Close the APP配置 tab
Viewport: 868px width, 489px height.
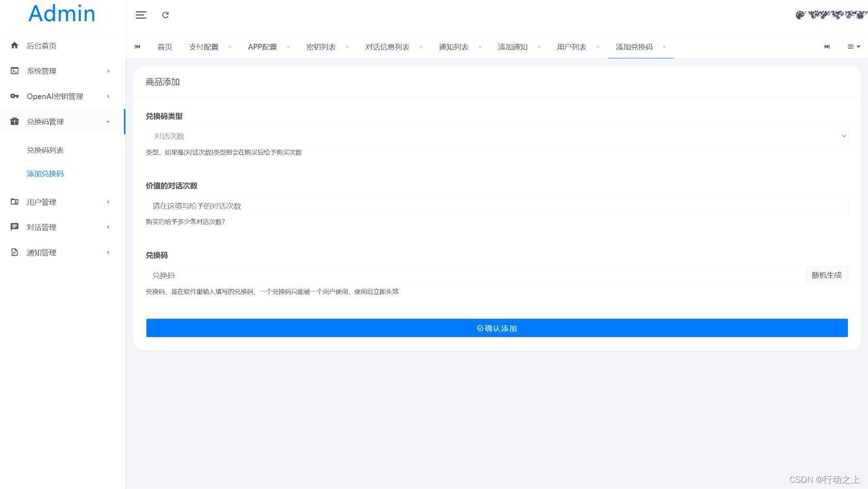pyautogui.click(x=288, y=47)
